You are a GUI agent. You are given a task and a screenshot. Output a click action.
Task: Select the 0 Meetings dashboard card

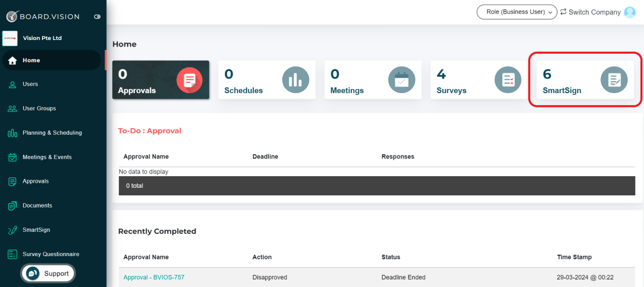click(373, 80)
